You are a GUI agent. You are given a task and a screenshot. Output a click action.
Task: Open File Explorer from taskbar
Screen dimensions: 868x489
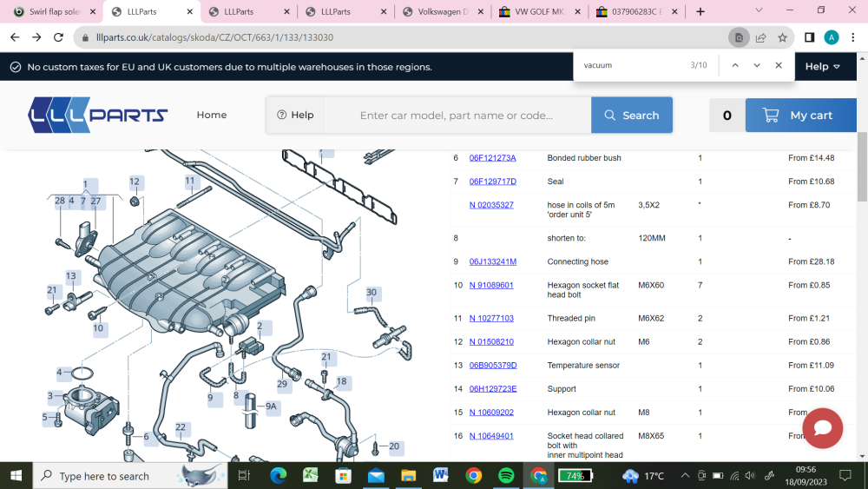tap(409, 476)
